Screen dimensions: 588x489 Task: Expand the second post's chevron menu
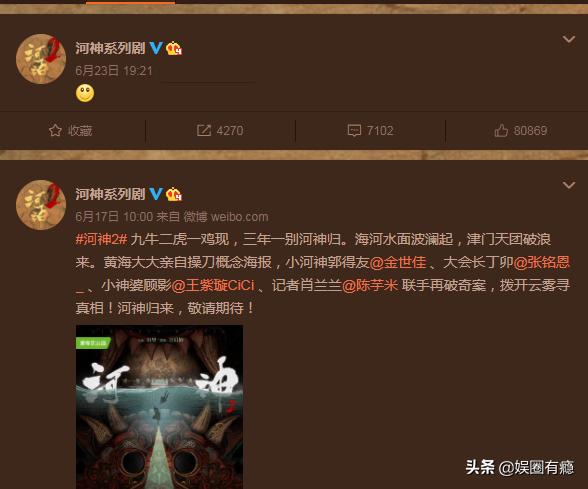point(569,185)
